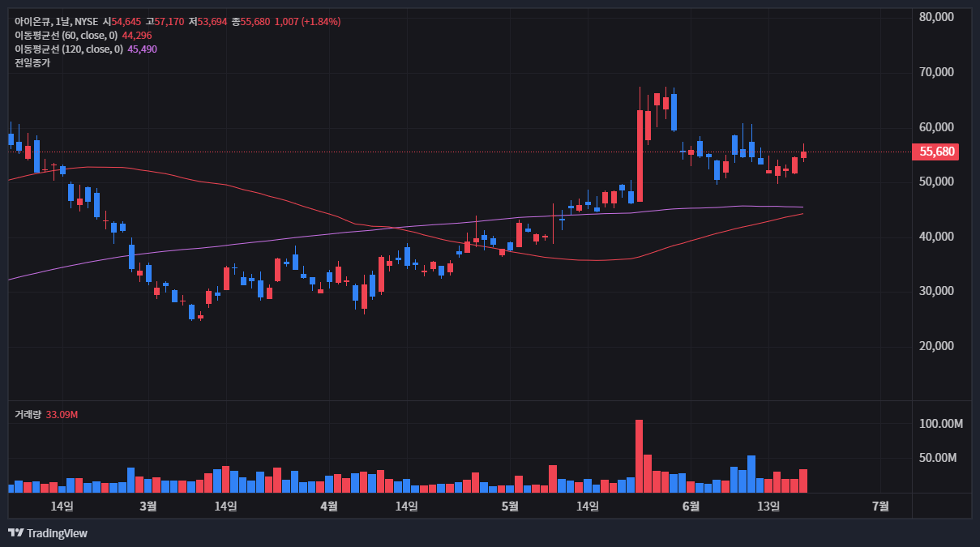Click the 전일종가 indicator legend

tap(32, 63)
